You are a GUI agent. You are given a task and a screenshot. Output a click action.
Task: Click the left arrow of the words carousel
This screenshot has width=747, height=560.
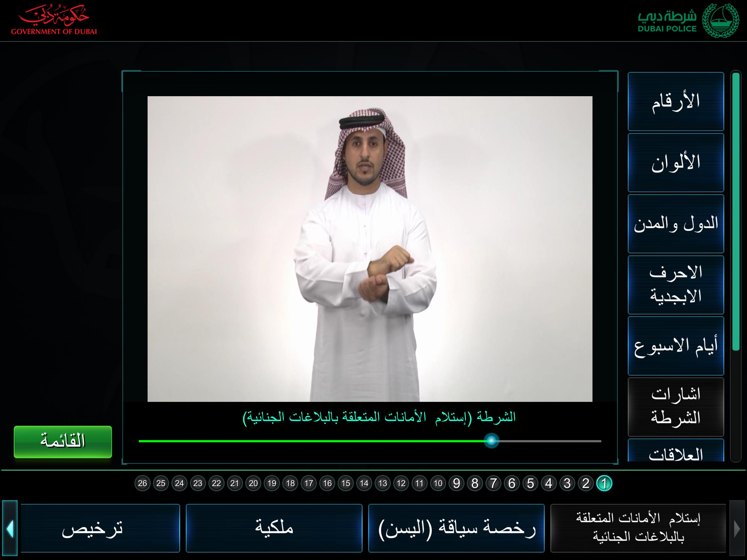pos(10,529)
